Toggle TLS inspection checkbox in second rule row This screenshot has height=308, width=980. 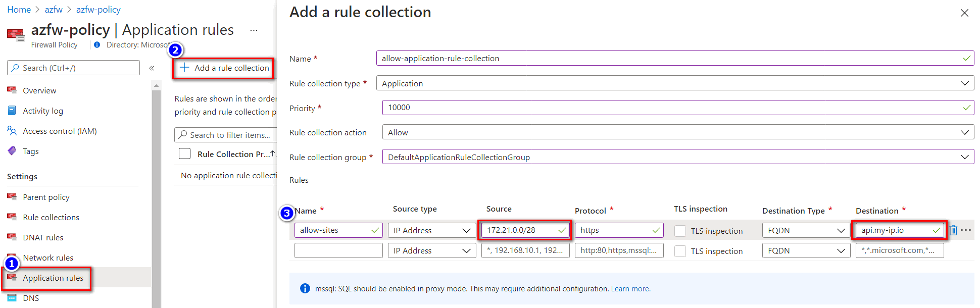(680, 251)
